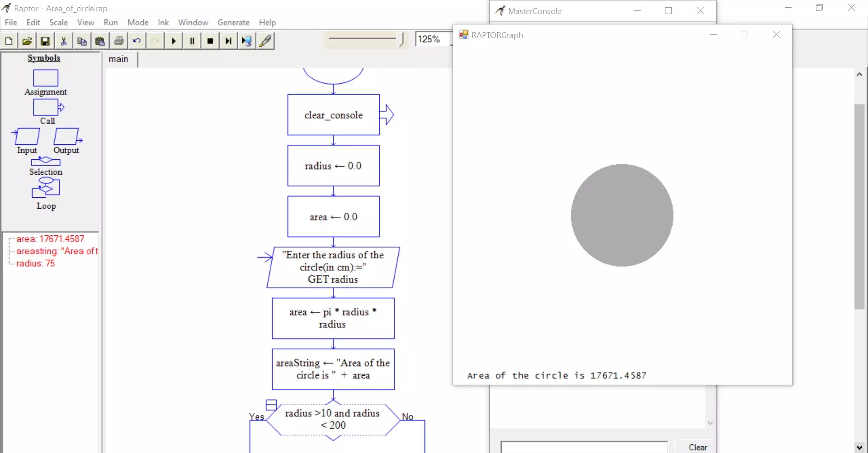
Task: Open the Edit menu
Action: pyautogui.click(x=33, y=23)
